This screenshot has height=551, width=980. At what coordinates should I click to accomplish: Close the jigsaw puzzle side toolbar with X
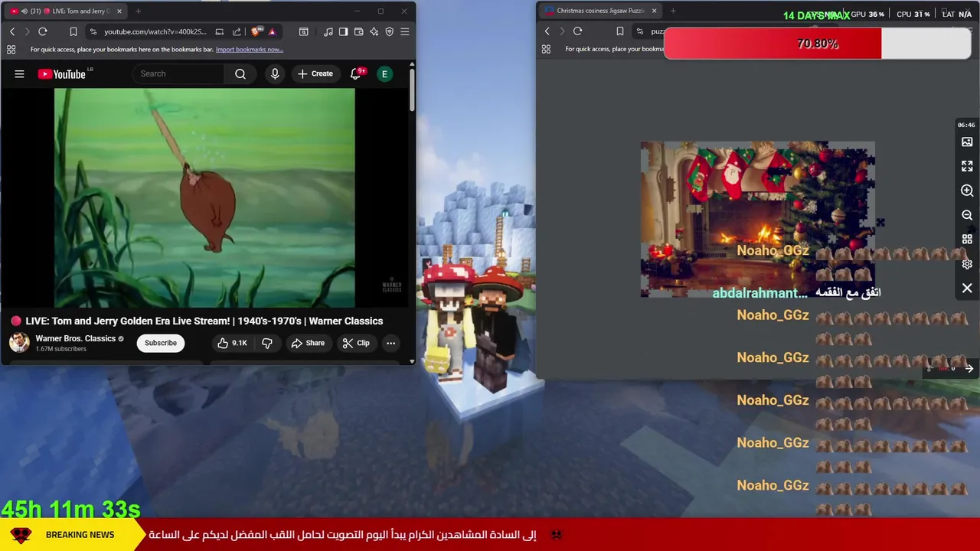coord(967,289)
